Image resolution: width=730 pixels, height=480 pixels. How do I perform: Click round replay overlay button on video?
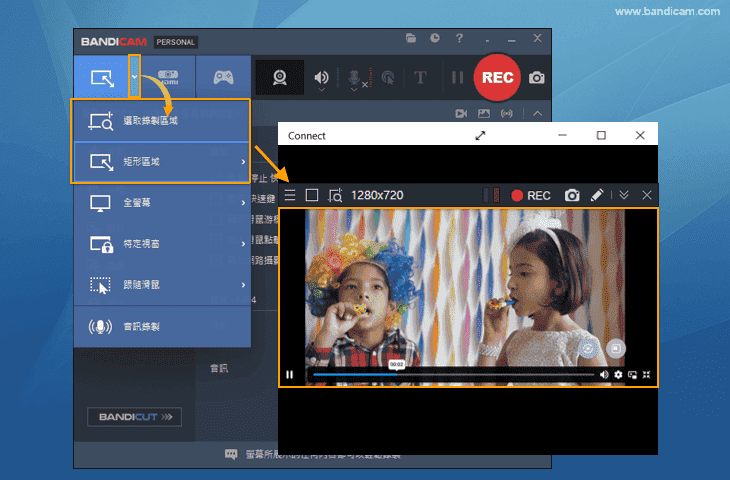pyautogui.click(x=588, y=349)
